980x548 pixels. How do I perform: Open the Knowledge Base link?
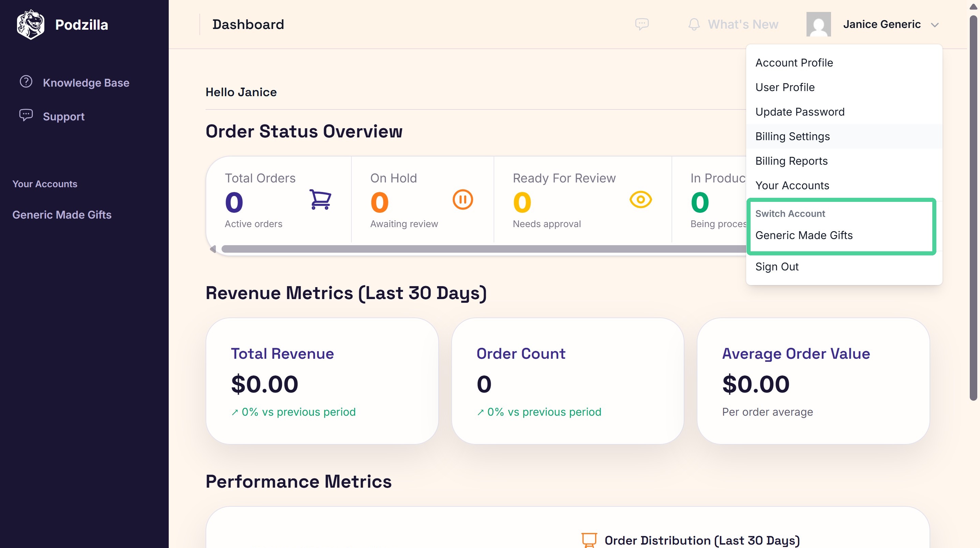86,83
